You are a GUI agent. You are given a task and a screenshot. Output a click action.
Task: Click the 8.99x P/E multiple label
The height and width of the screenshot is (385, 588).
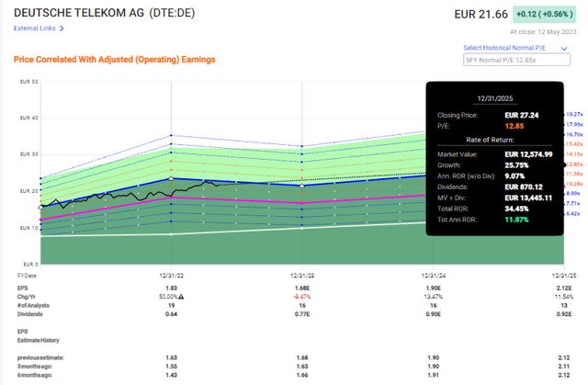pyautogui.click(x=573, y=194)
